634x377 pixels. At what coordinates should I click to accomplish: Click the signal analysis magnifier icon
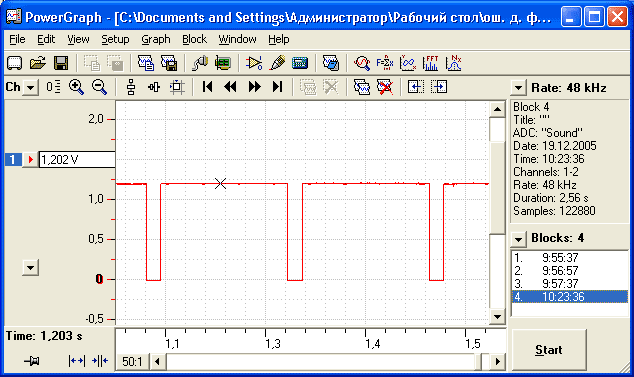tap(362, 63)
